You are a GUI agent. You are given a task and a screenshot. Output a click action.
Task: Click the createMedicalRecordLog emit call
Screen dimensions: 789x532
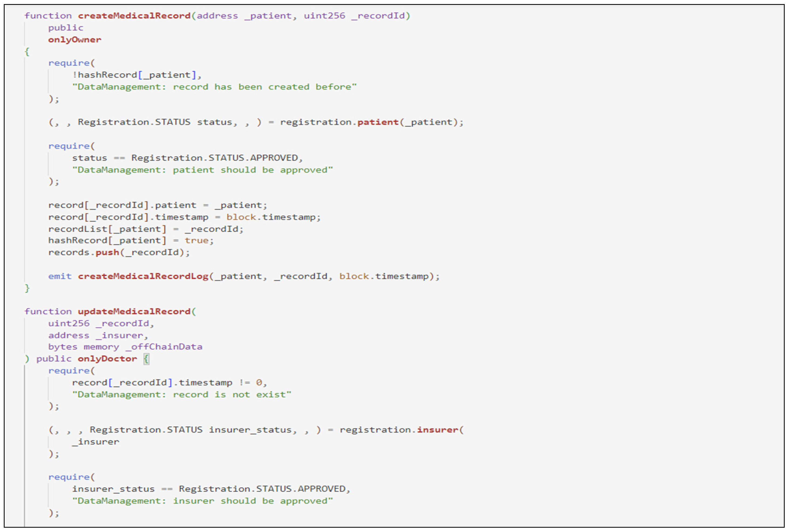coord(143,276)
